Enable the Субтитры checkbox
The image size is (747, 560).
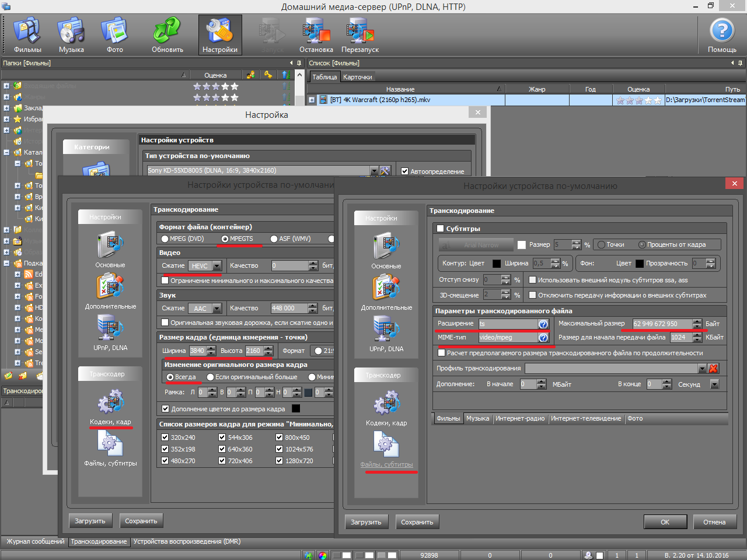click(x=441, y=229)
